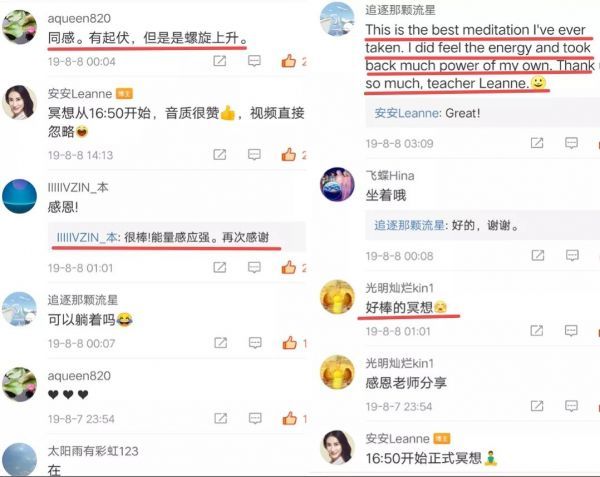
Task: Open username link 追逐那颗流星 in left column
Action: pyautogui.click(x=83, y=300)
